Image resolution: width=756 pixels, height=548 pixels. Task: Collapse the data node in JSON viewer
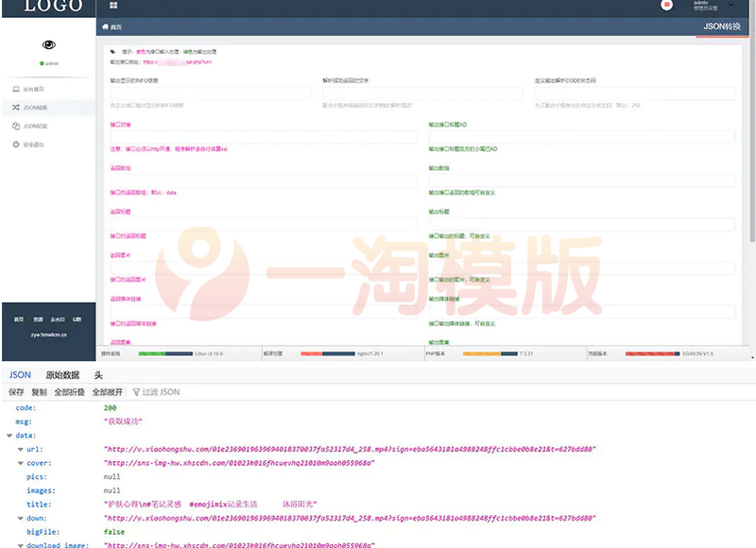pyautogui.click(x=9, y=436)
